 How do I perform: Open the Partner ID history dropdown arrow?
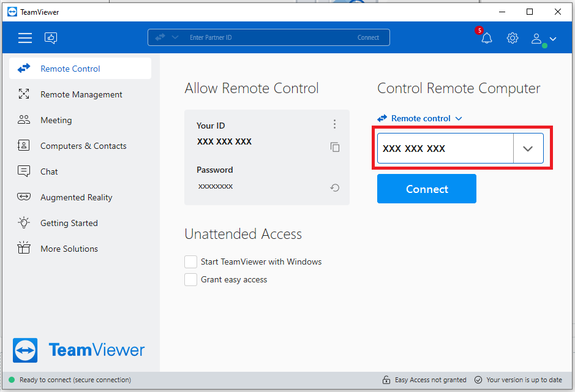point(528,148)
